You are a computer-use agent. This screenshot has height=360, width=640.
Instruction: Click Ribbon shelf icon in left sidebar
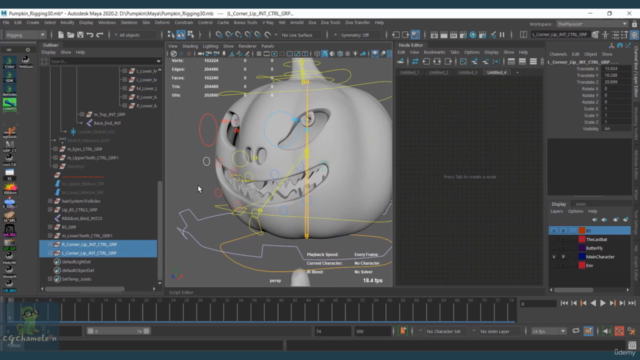coord(10,189)
